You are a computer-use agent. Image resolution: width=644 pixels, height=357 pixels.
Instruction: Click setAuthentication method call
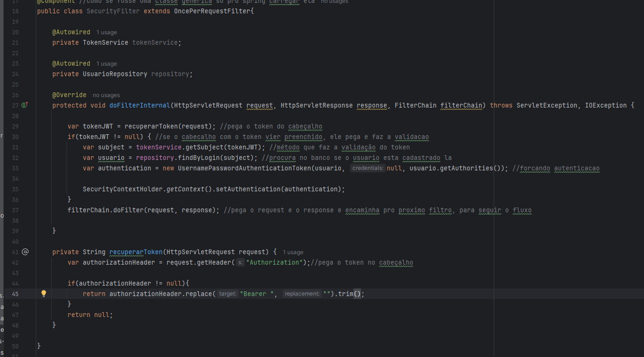pyautogui.click(x=248, y=189)
